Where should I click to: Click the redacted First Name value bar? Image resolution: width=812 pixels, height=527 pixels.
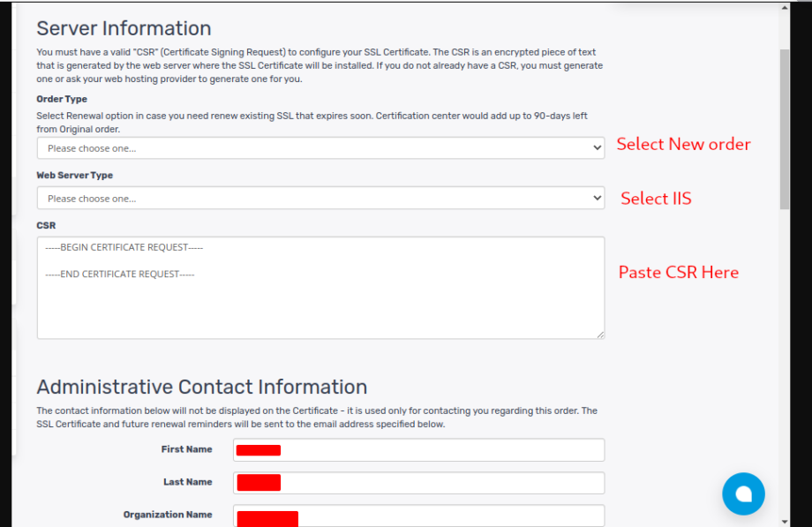point(257,449)
